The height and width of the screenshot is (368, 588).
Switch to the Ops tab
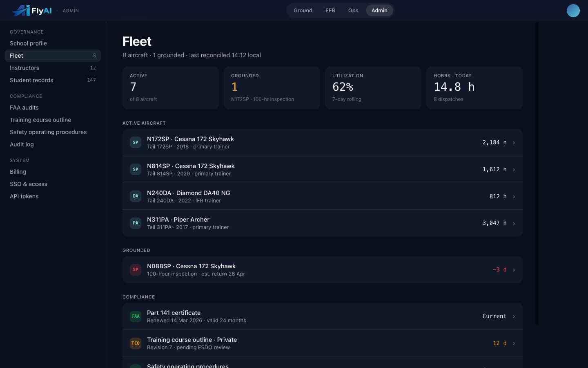pyautogui.click(x=353, y=11)
